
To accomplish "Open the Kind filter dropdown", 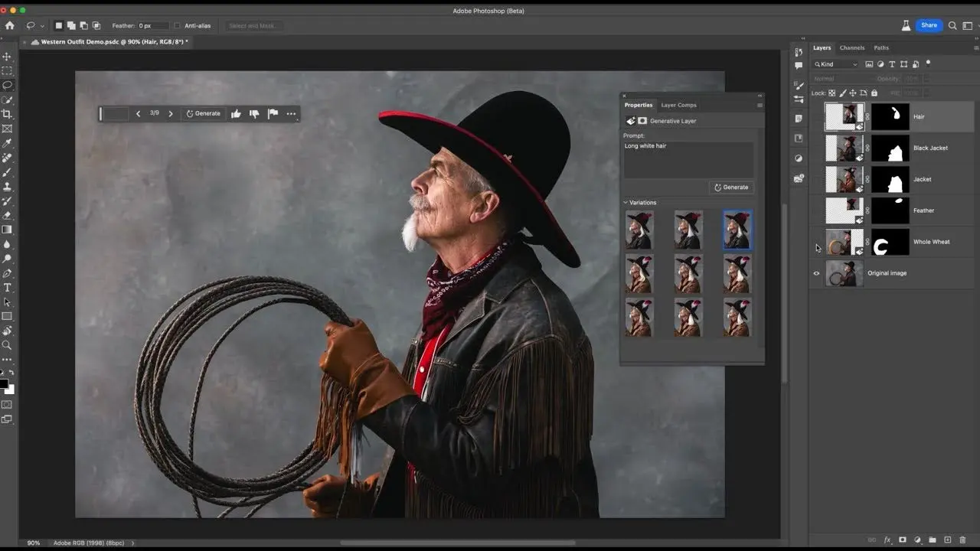I will click(x=836, y=64).
